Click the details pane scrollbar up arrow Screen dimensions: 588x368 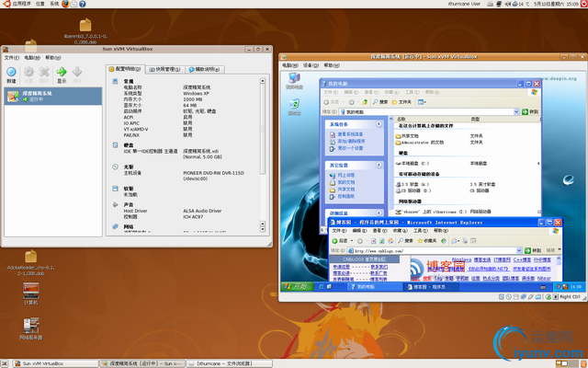[263, 81]
